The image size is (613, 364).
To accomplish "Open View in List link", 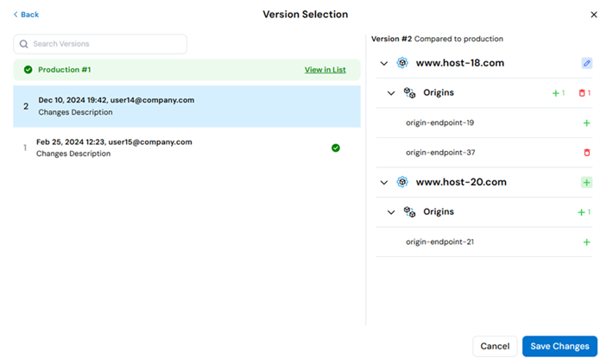I will pos(325,70).
